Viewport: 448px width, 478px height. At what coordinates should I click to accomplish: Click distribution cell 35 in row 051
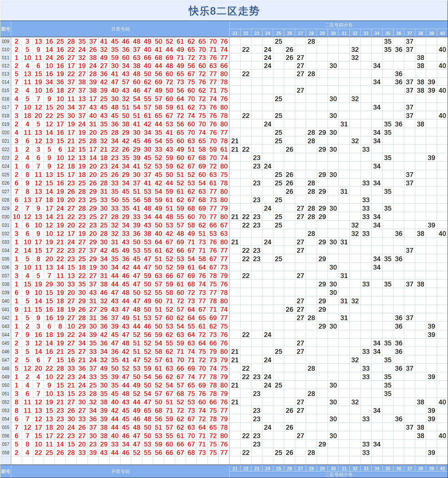click(x=388, y=394)
